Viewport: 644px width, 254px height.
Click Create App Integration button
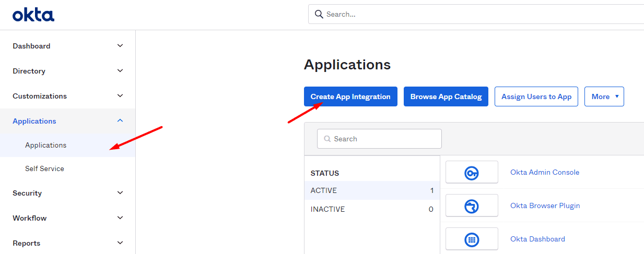click(x=350, y=96)
